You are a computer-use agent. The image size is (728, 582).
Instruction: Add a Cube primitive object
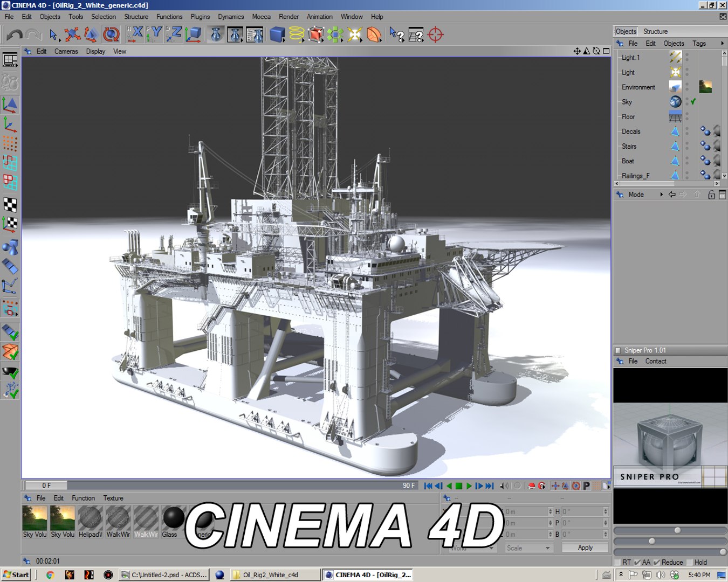(277, 34)
